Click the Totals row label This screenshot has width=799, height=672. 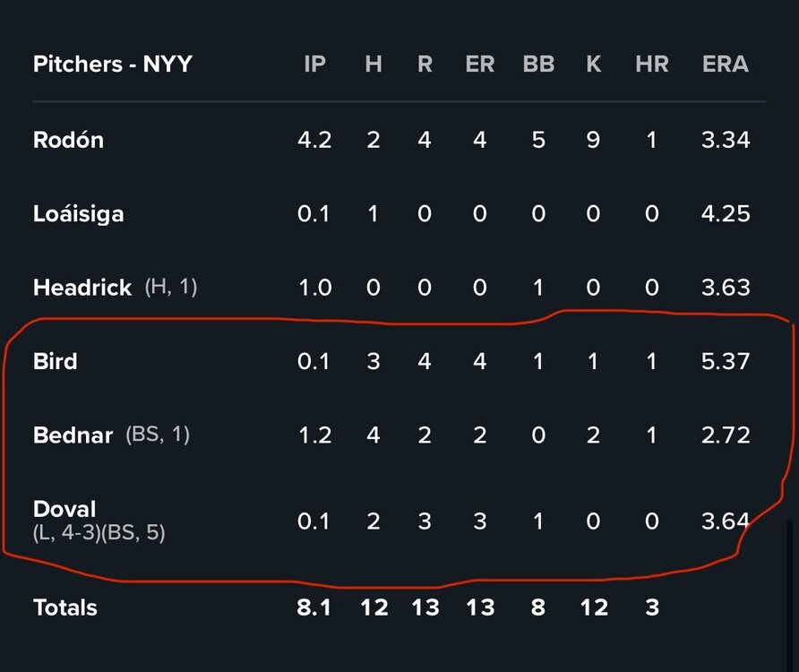[x=64, y=607]
